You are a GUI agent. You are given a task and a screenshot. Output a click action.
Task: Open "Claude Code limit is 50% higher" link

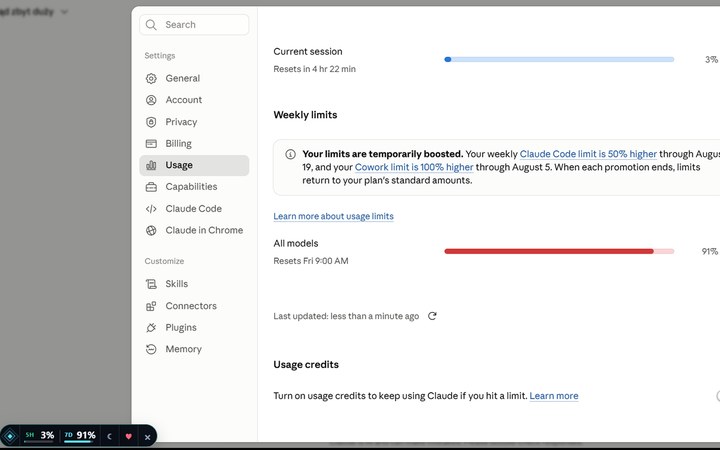pyautogui.click(x=588, y=154)
